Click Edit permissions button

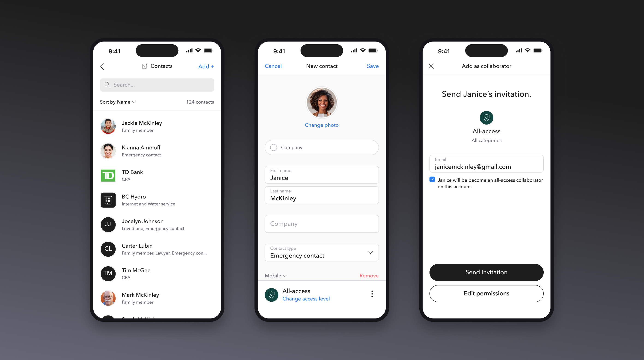pyautogui.click(x=486, y=293)
